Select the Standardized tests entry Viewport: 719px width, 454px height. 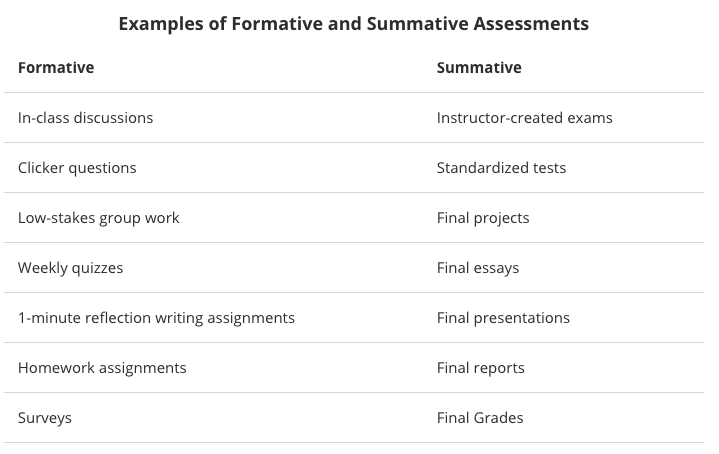pos(501,168)
